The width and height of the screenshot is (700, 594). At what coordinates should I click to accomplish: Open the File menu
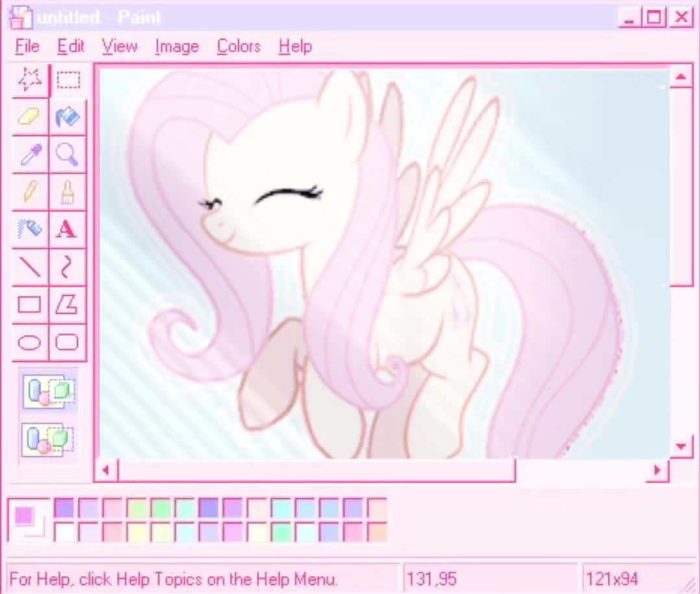click(27, 46)
